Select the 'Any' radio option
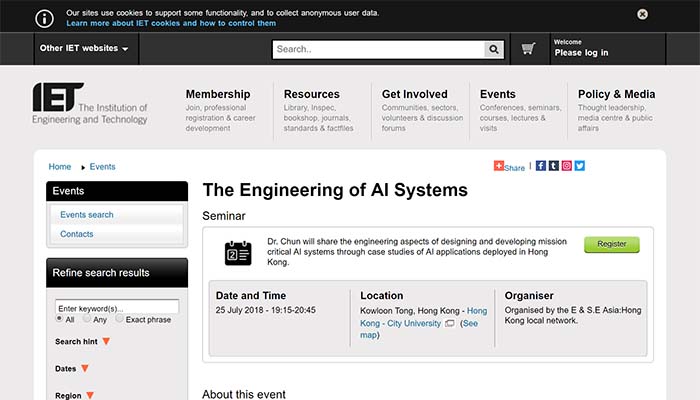The image size is (700, 400). tap(88, 319)
